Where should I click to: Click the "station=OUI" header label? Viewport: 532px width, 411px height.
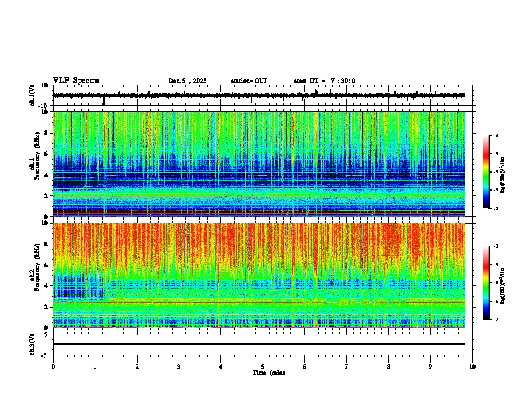[x=249, y=81]
